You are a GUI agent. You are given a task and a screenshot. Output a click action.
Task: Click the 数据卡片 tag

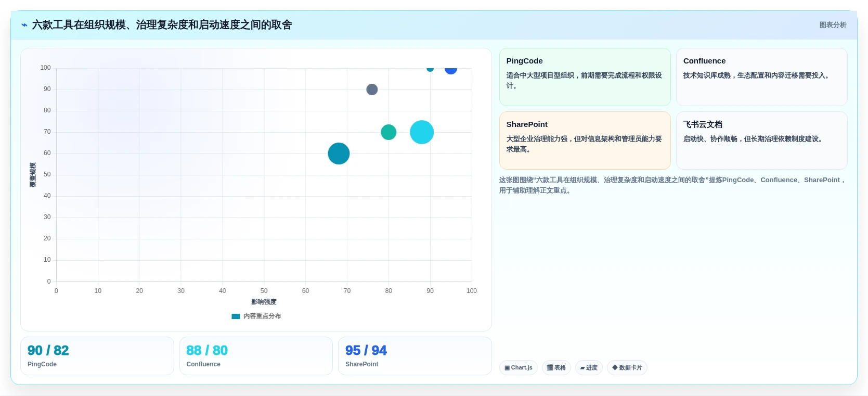[x=627, y=368]
